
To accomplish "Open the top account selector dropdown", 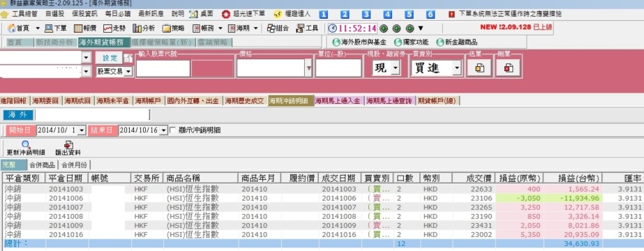I will pos(86,58).
